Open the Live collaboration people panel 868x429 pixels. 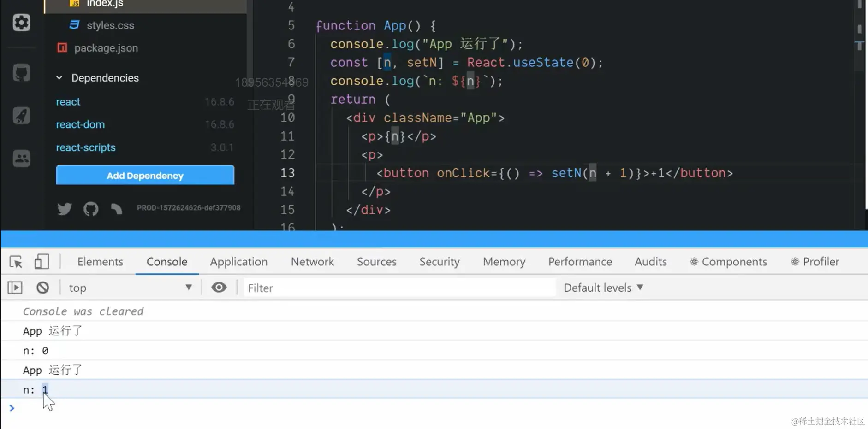pyautogui.click(x=21, y=158)
